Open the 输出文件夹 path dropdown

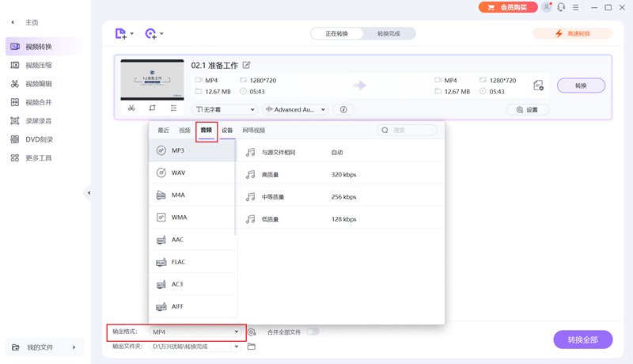coord(236,347)
